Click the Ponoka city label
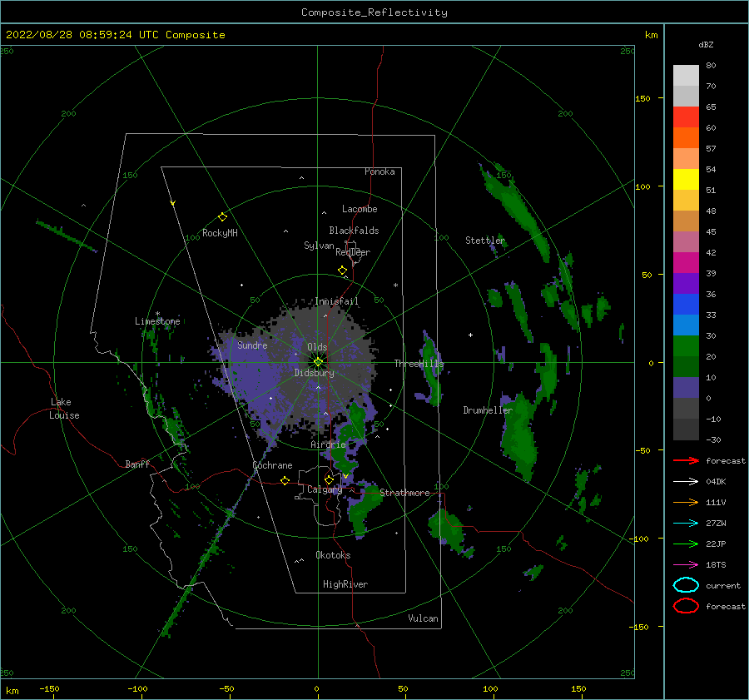Screen dimensions: 749x700 click(379, 171)
